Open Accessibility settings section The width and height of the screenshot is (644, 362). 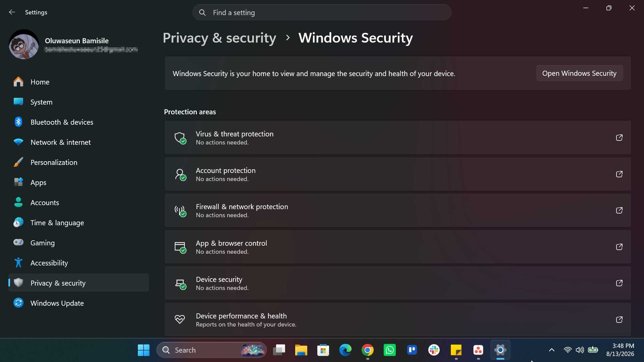(78, 263)
